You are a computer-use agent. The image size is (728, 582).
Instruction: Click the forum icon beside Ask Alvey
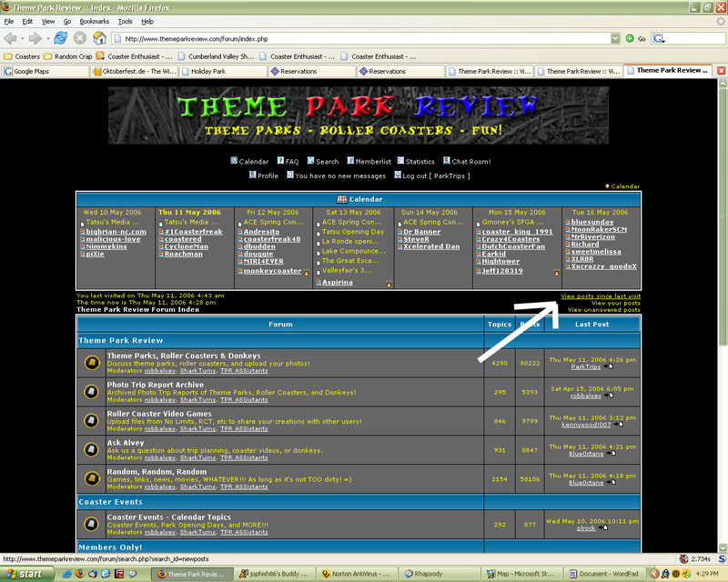pos(92,449)
